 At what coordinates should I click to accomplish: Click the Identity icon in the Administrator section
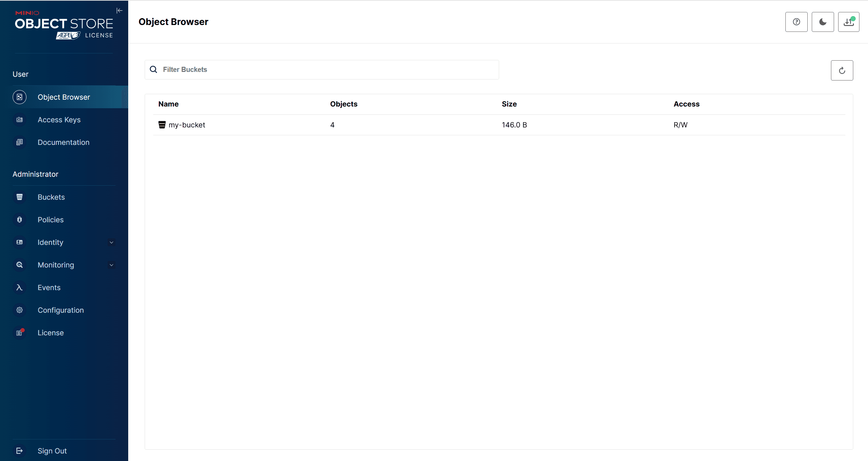pyautogui.click(x=19, y=242)
